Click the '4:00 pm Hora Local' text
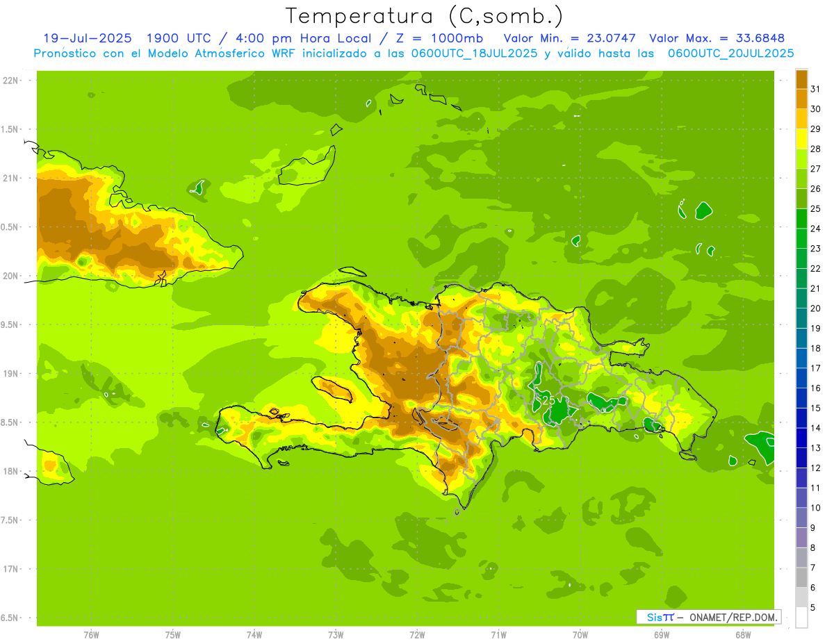The height and width of the screenshot is (644, 834). point(302,38)
